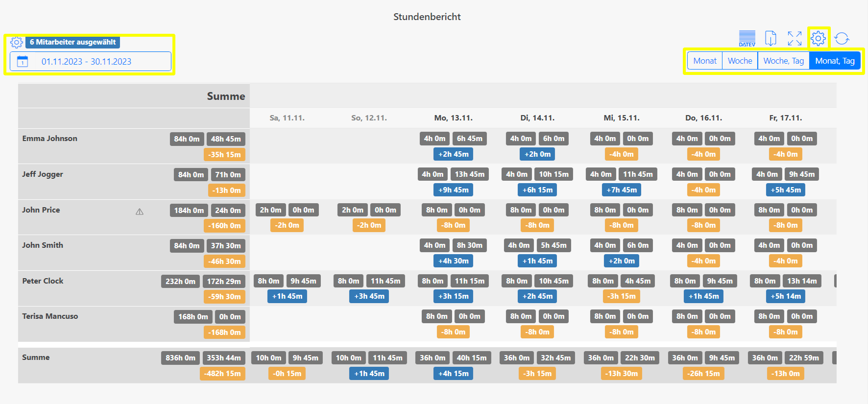Viewport: 868px width, 404px height.
Task: Switch view to Monat
Action: tap(705, 61)
